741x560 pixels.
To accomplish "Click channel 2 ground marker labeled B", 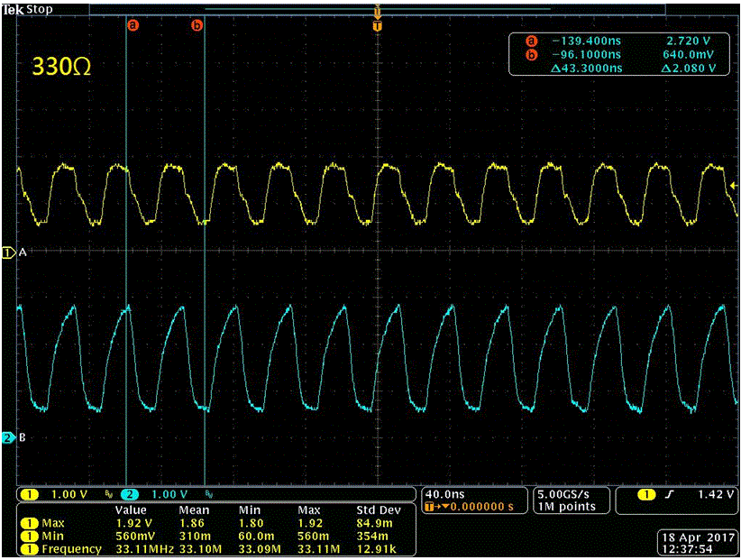I will pyautogui.click(x=9, y=437).
